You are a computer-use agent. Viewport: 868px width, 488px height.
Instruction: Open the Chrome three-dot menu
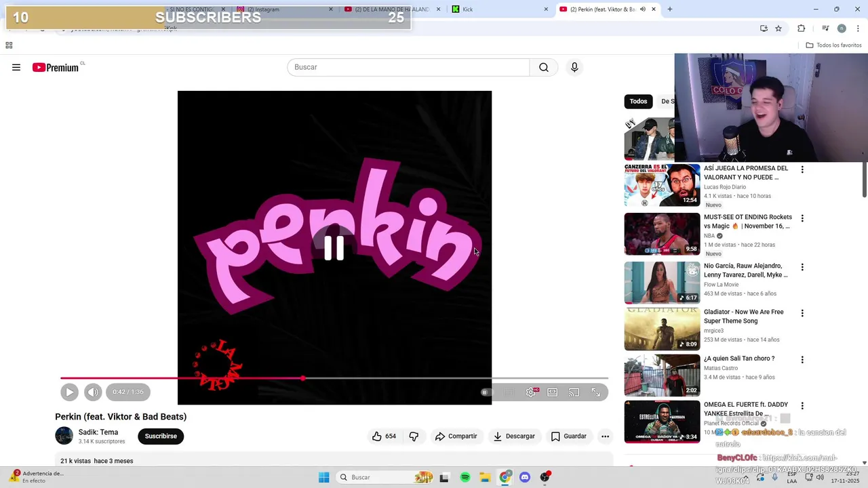coord(858,28)
